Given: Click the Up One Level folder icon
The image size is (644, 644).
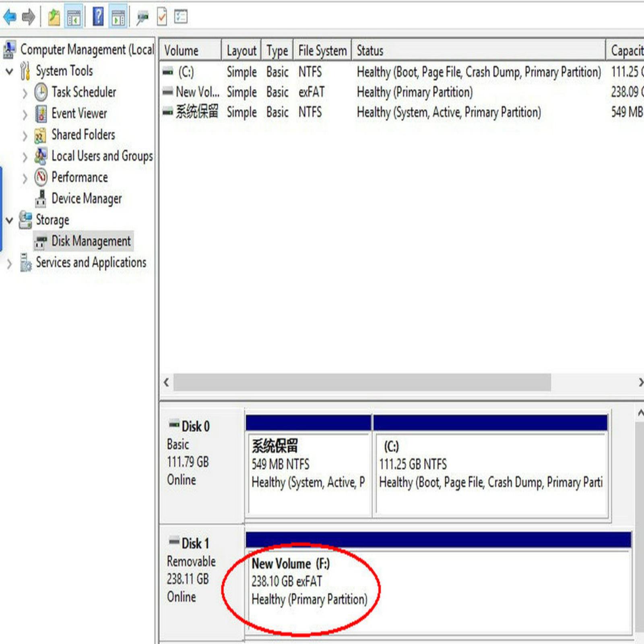Looking at the screenshot, I should 54,17.
